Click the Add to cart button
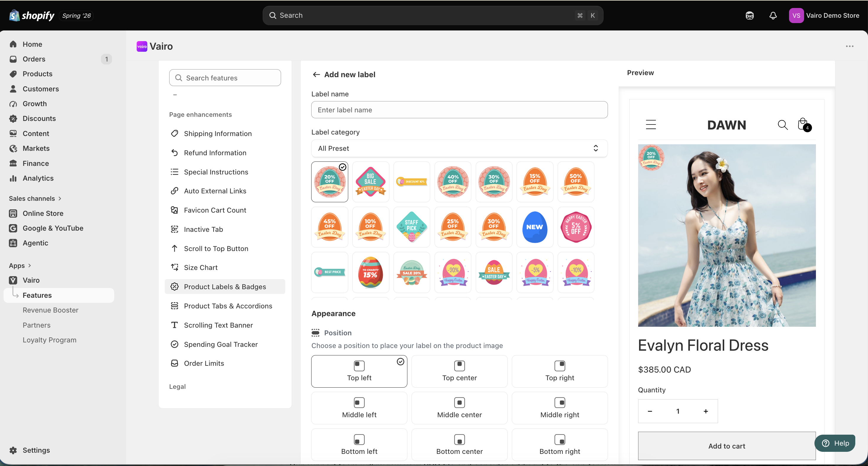The width and height of the screenshot is (868, 466). point(727,446)
